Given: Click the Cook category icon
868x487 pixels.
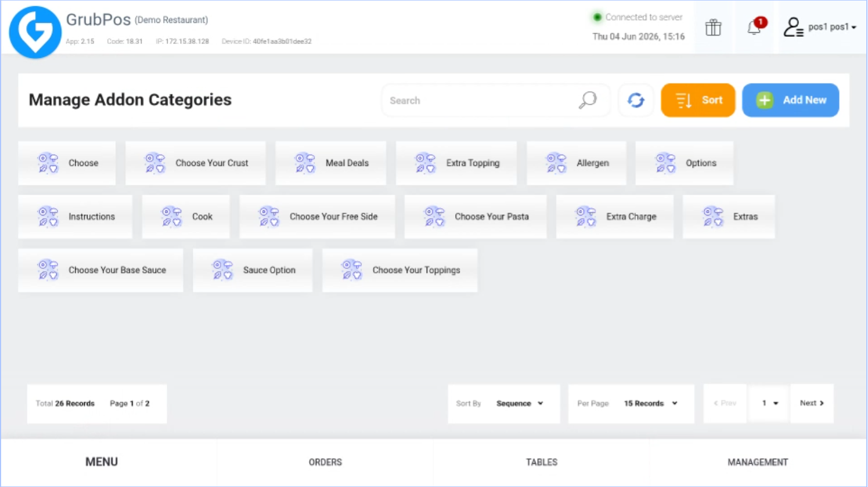Looking at the screenshot, I should tap(172, 217).
